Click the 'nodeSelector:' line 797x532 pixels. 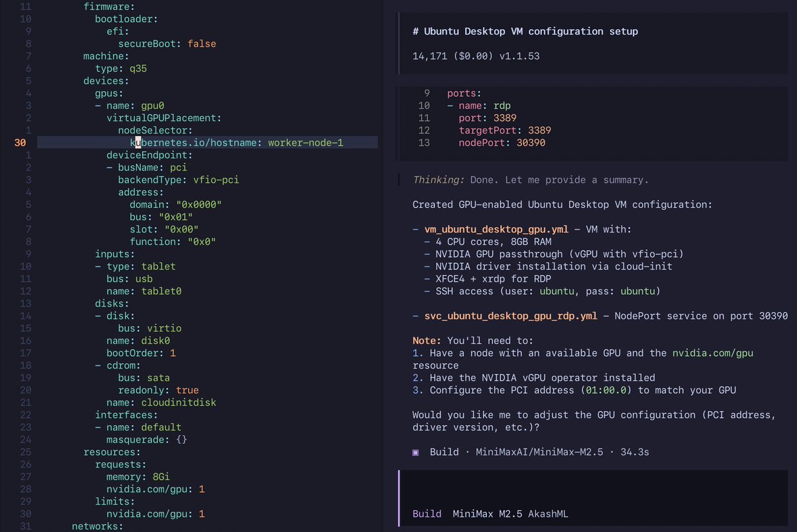click(x=155, y=130)
